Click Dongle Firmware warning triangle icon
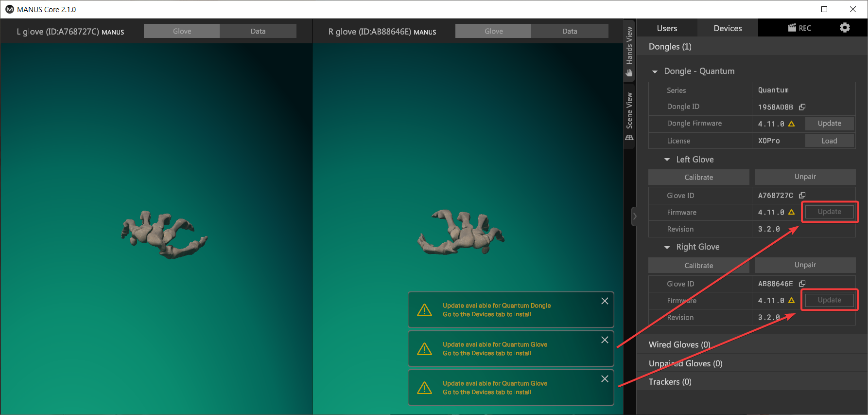The image size is (868, 415). tap(791, 124)
